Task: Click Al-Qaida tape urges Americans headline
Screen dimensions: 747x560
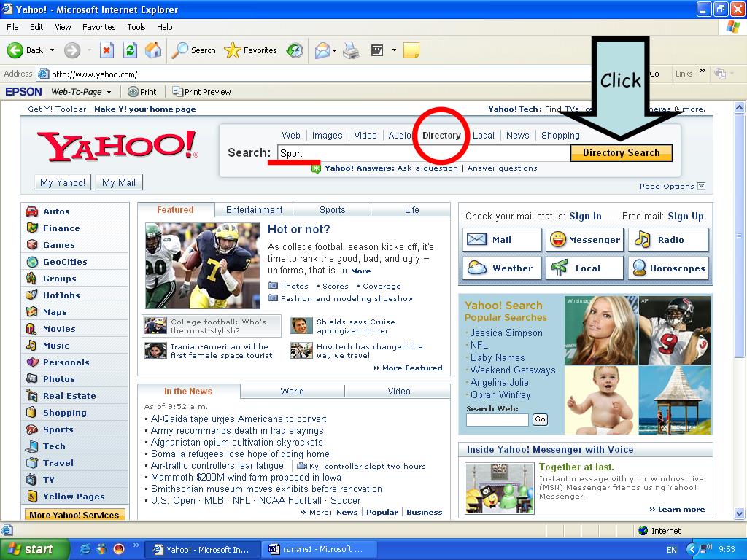Action: (239, 419)
